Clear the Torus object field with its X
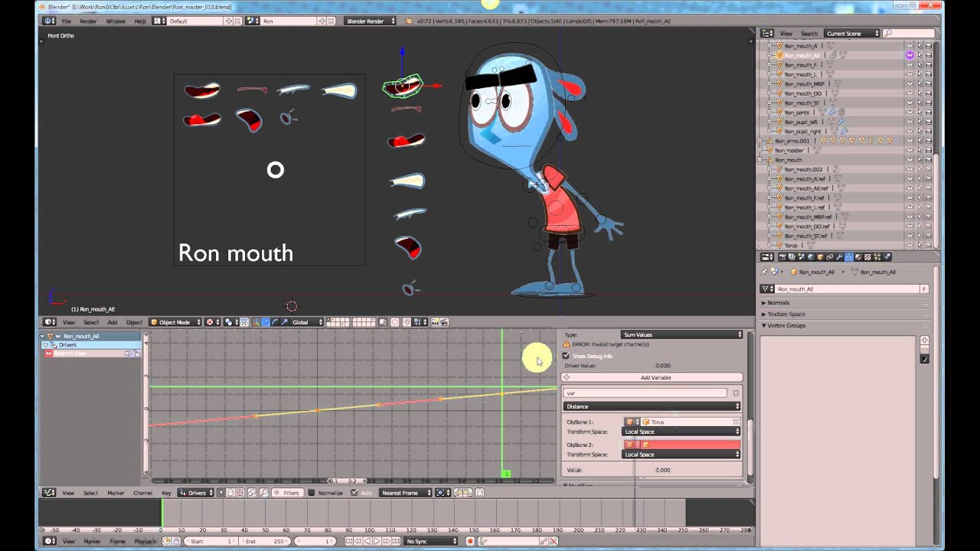980x551 pixels. click(x=736, y=422)
